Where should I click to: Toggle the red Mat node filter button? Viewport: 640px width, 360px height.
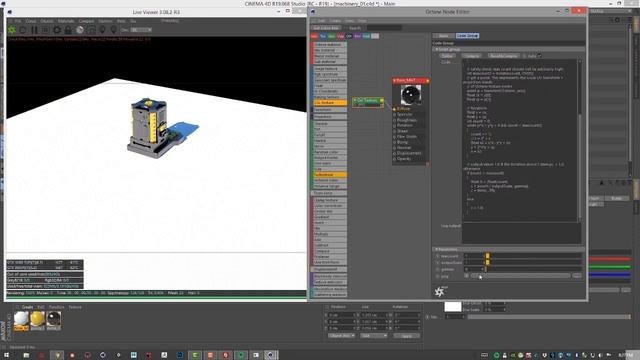(314, 36)
